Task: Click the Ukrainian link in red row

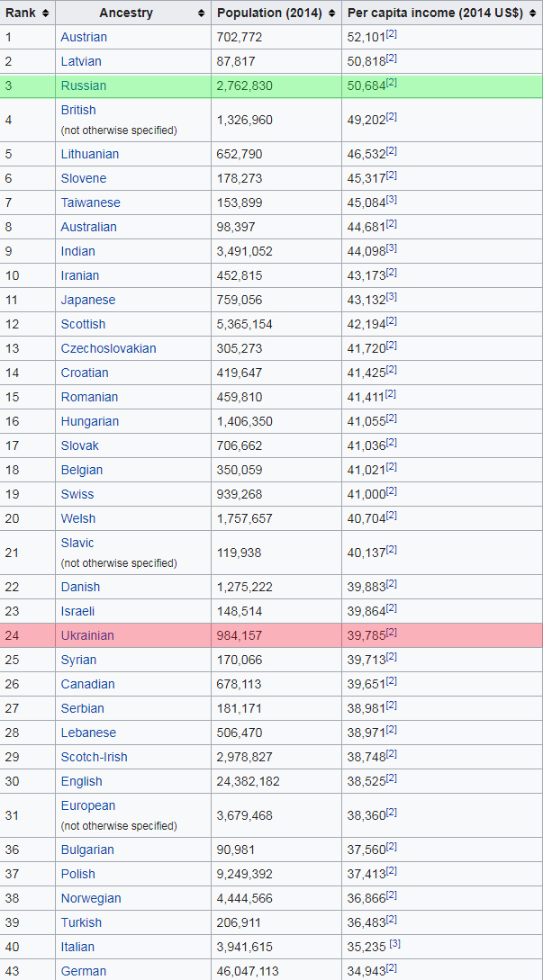Action: [x=87, y=635]
